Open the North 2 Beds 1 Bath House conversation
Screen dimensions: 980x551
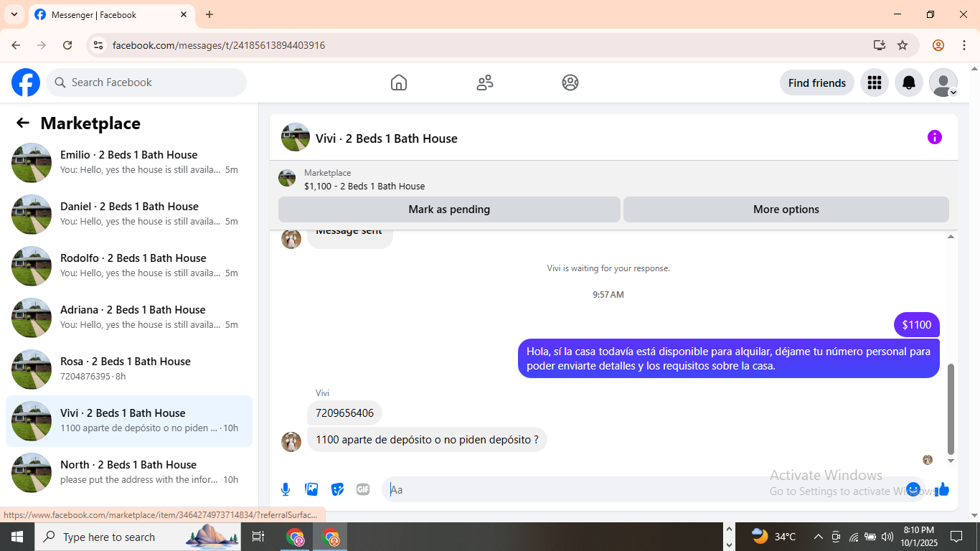[x=129, y=473]
